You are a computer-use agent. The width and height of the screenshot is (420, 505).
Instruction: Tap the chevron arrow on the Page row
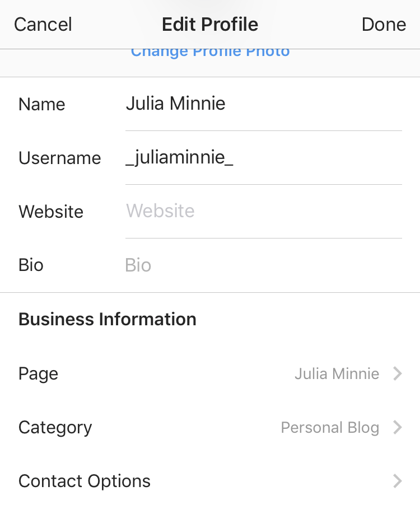point(397,373)
